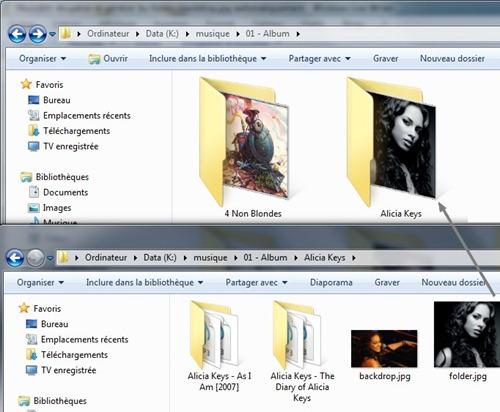Open recent pages dropdown in top window
500x412 pixels.
(52, 34)
